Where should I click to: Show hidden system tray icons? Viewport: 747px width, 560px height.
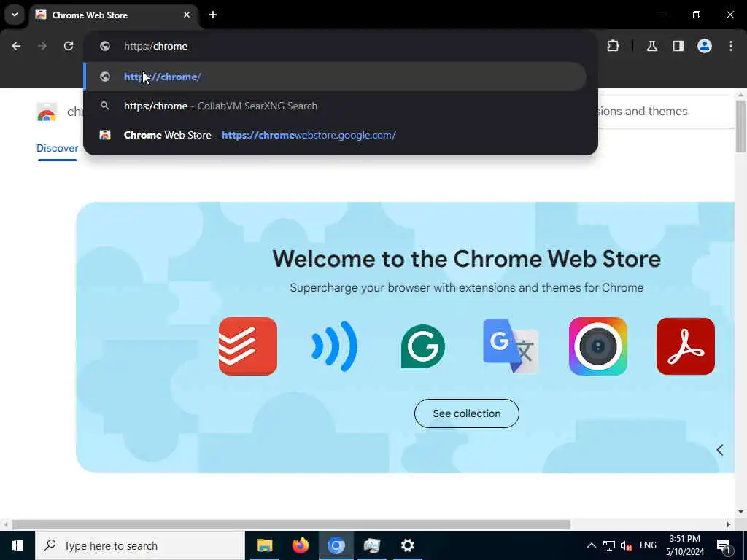(x=591, y=545)
